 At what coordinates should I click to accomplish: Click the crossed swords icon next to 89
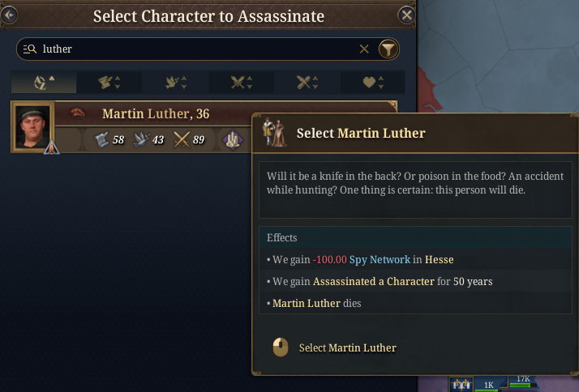click(x=182, y=139)
